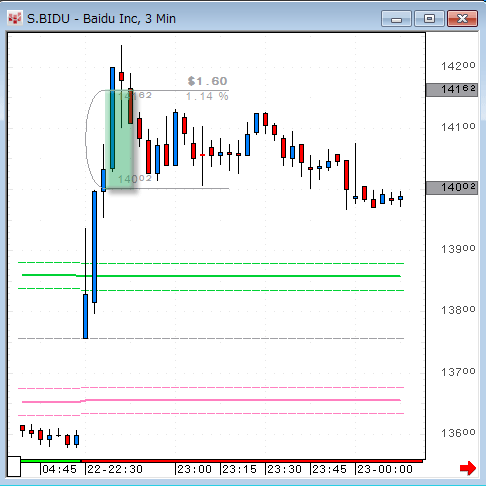Click the 137.00 price axis label
The image size is (486, 486).
click(x=458, y=372)
